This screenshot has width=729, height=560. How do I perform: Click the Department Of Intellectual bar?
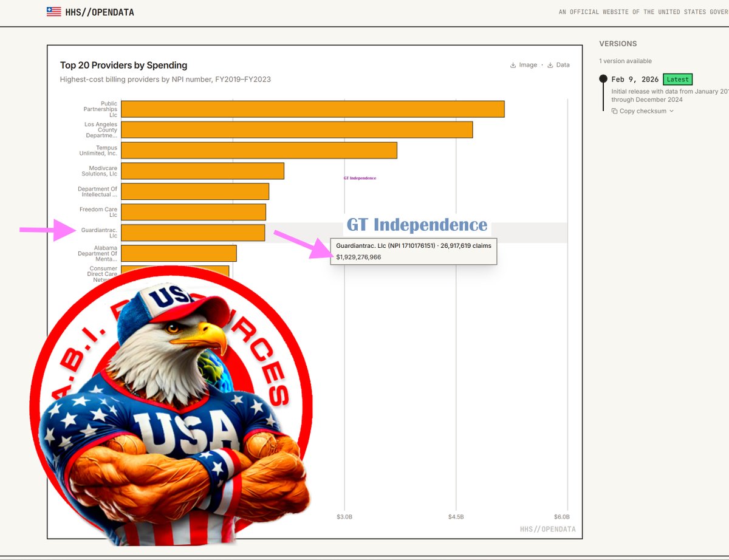click(195, 191)
